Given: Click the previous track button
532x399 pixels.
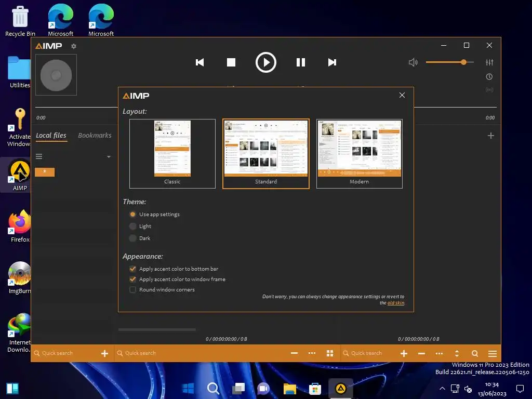Looking at the screenshot, I should point(200,62).
